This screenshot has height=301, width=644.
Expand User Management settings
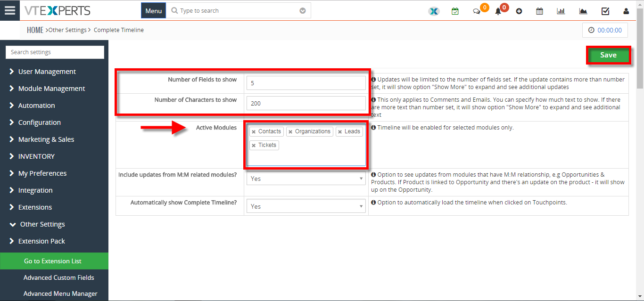tap(54, 72)
